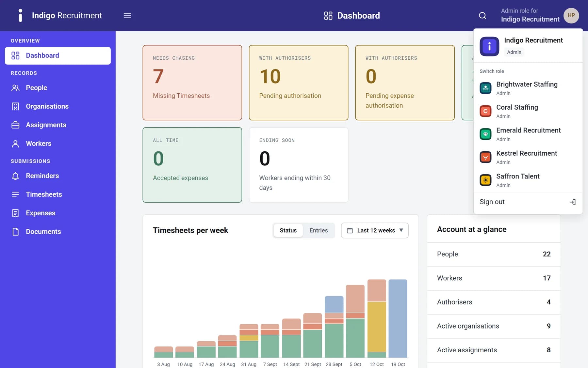Click the Coral Staffing logo icon
Image resolution: width=588 pixels, height=368 pixels.
click(485, 111)
